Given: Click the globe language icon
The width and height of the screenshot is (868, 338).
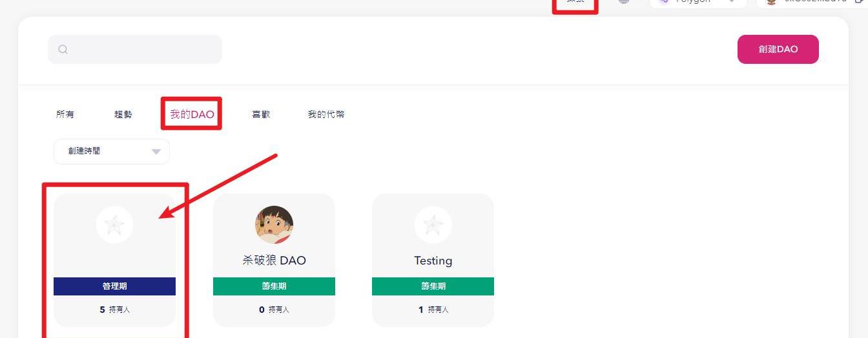Looking at the screenshot, I should pos(623,2).
